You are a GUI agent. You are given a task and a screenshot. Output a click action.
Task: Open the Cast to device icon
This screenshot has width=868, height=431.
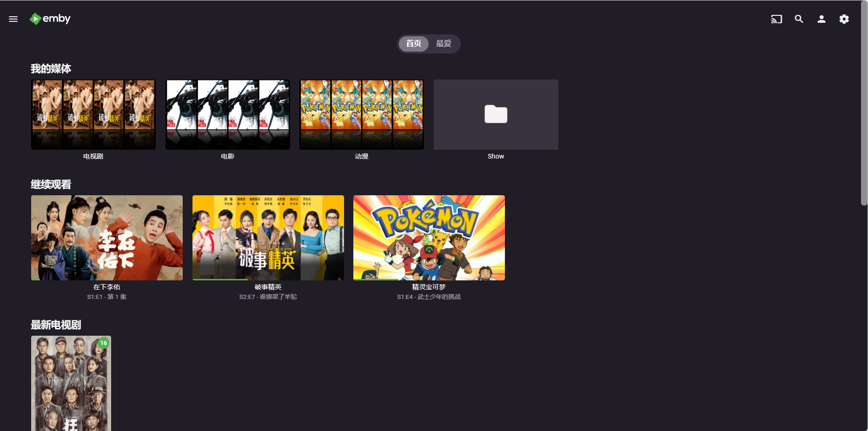coord(776,19)
